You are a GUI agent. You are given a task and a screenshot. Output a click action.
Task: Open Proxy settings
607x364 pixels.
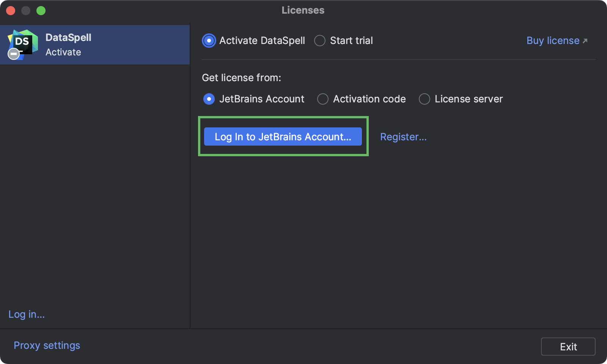click(x=46, y=345)
